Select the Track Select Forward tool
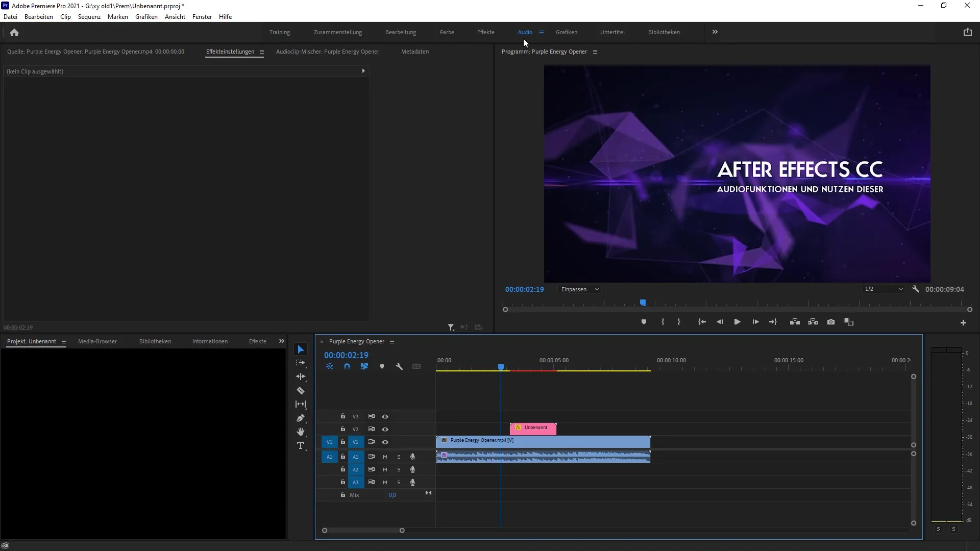Image resolution: width=980 pixels, height=551 pixels. [x=301, y=363]
